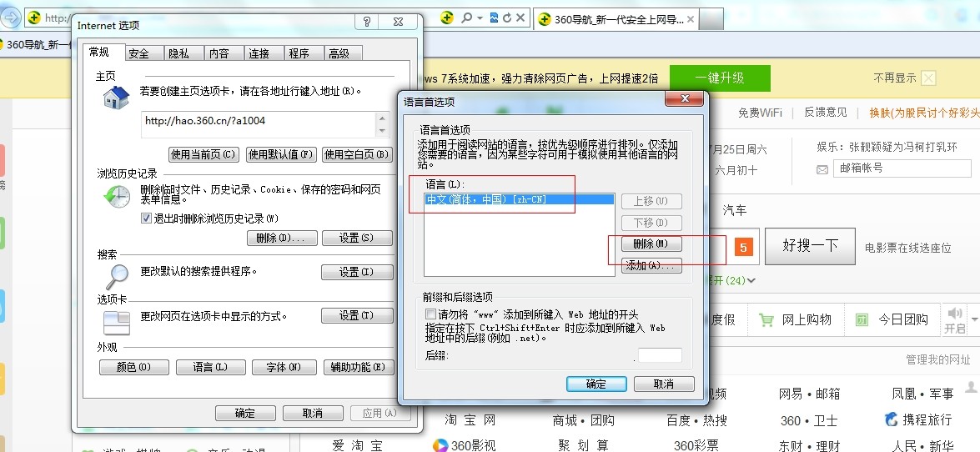980x452 pixels.
Task: Click the tabs window icon in 选项卡 section
Action: tap(116, 323)
